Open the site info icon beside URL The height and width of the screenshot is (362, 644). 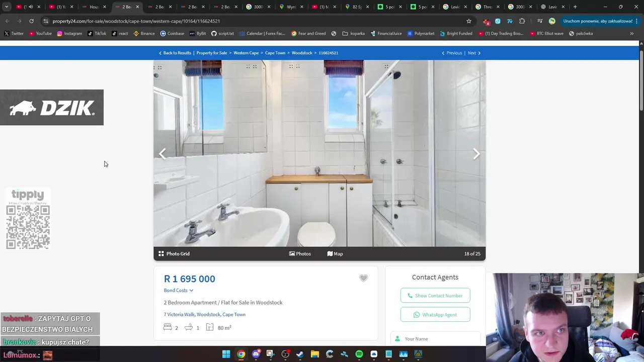click(46, 21)
